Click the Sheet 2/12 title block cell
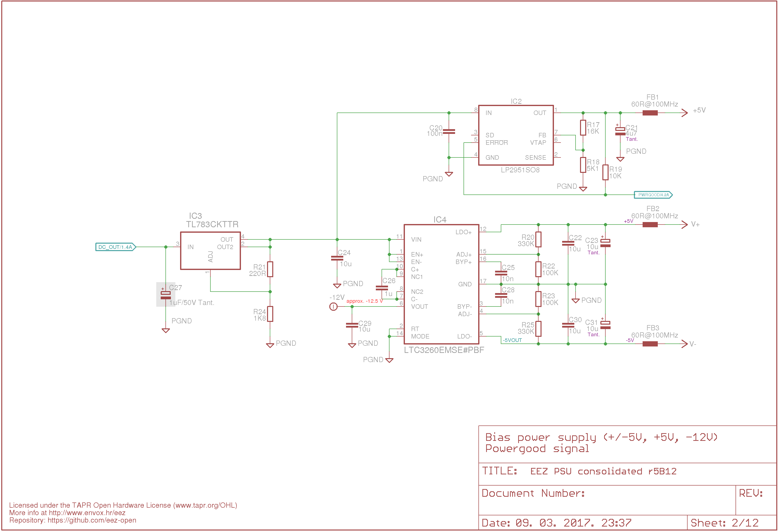 click(x=732, y=523)
